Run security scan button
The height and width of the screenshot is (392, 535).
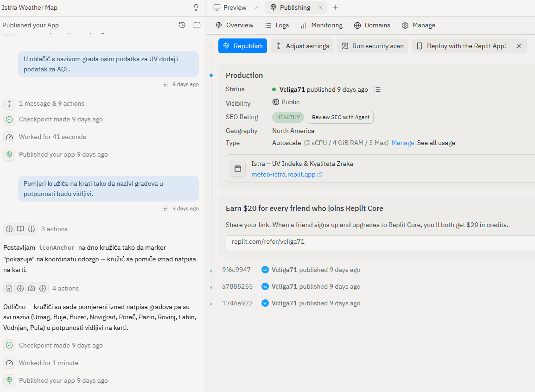coord(373,46)
